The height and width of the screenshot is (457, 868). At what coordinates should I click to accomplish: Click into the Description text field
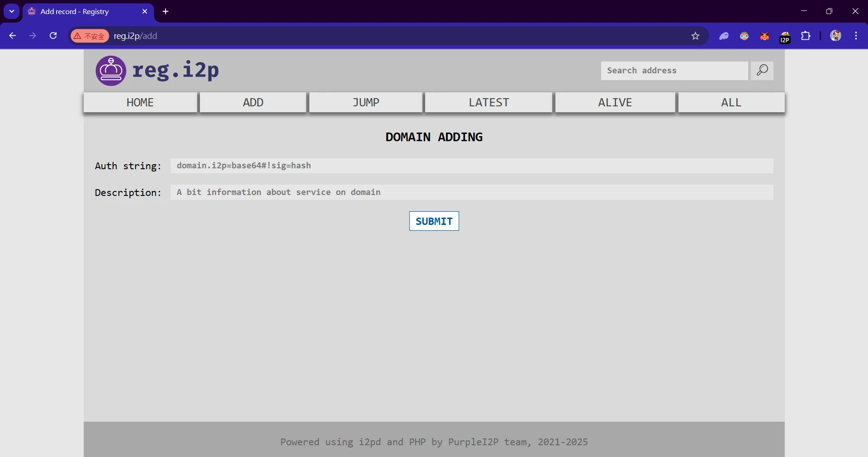click(x=471, y=192)
